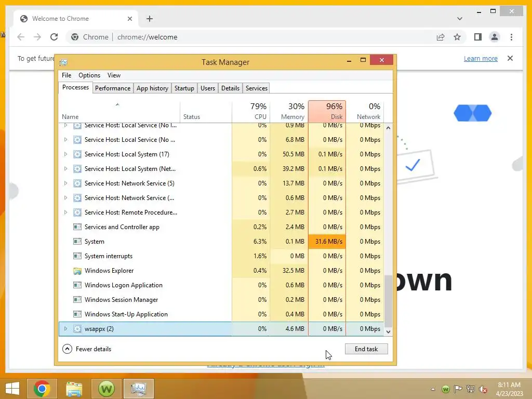Expand Service Host: Network Service (... row

65,198
